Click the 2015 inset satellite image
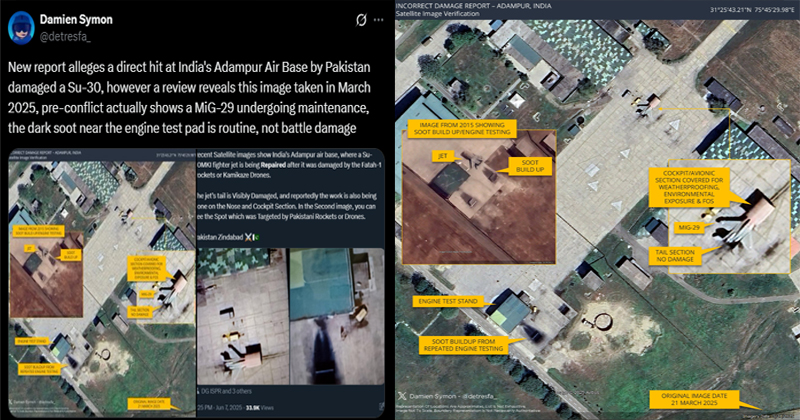The height and width of the screenshot is (420, 800). point(479,197)
